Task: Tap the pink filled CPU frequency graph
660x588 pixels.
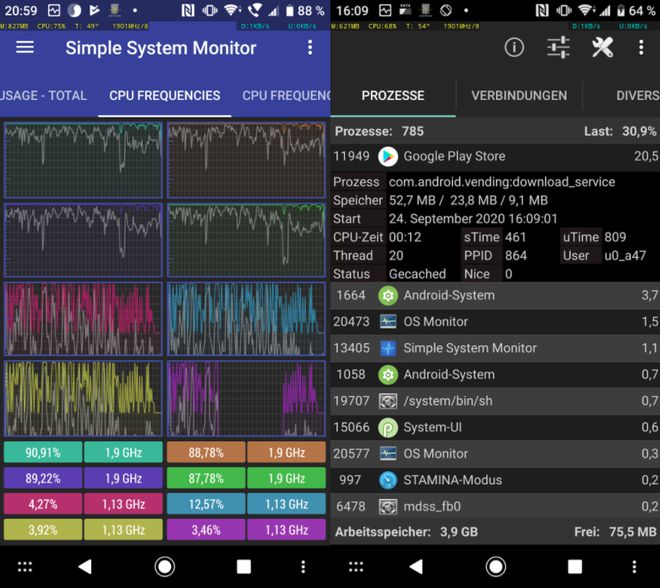Action: click(83, 319)
